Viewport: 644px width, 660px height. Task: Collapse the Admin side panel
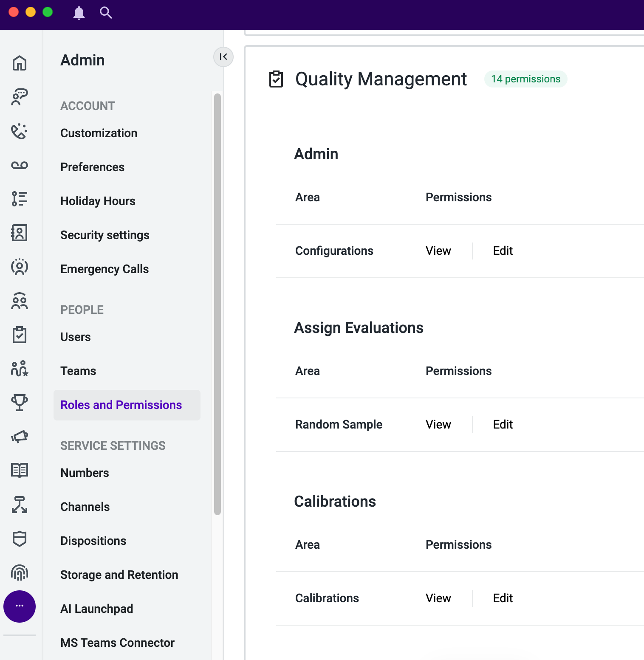pos(223,57)
